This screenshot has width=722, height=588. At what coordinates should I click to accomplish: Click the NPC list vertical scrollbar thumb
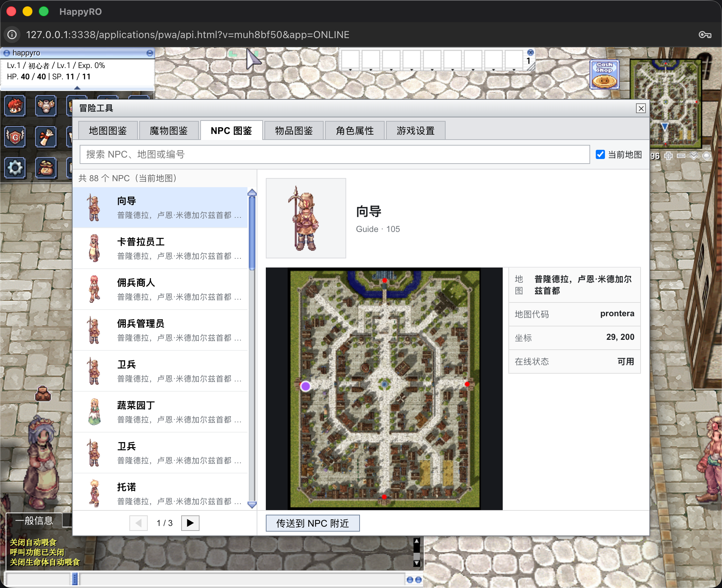click(252, 233)
